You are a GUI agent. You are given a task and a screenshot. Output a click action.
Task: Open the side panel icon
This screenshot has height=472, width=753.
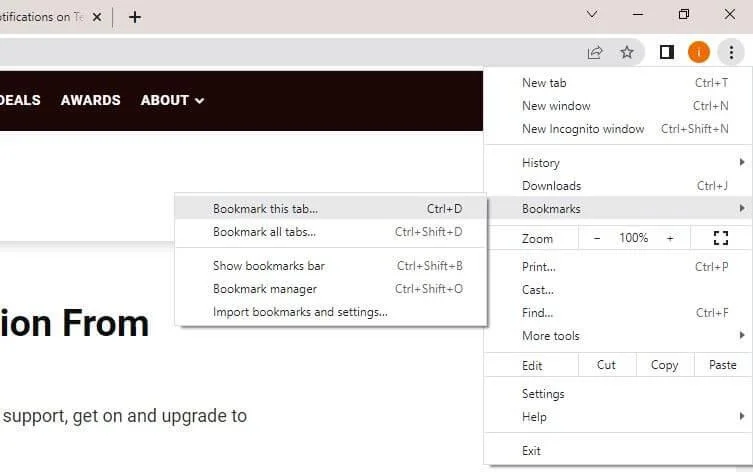point(667,52)
